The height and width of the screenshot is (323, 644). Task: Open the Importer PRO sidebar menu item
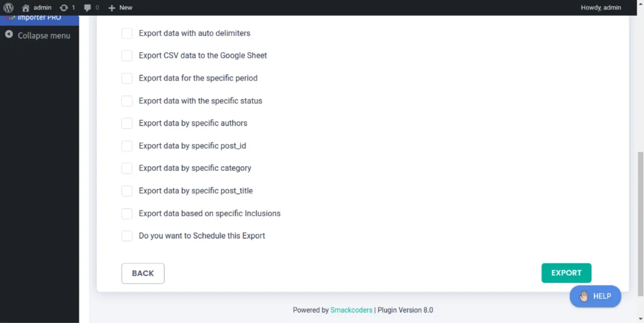pos(39,18)
